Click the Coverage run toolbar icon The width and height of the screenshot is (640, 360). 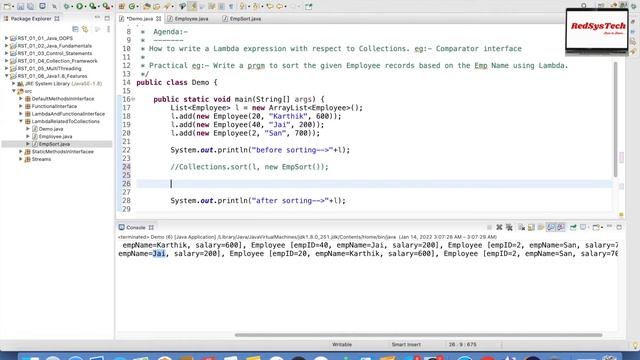pyautogui.click(x=93, y=6)
